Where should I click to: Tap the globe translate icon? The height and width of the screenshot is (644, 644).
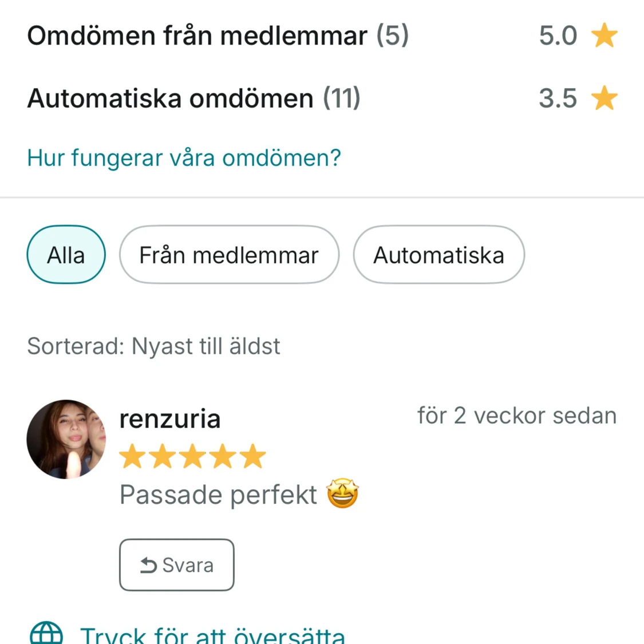point(46,634)
